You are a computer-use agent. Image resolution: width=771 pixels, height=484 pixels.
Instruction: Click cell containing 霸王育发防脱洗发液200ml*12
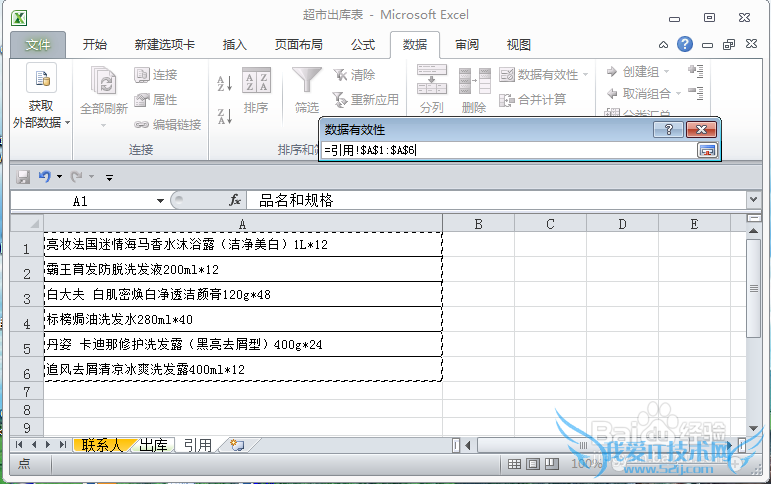click(243, 270)
